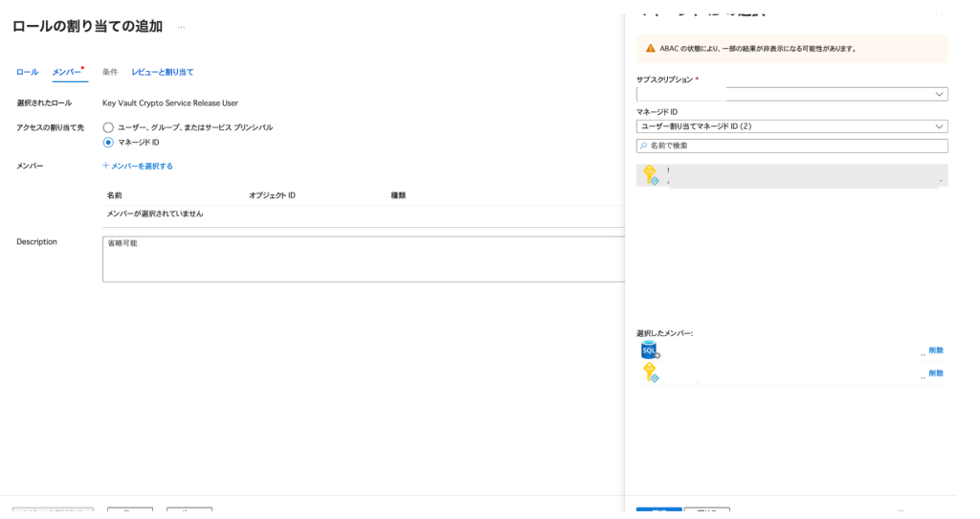Select the マネージド ID radio button
Image resolution: width=980 pixels, height=519 pixels.
108,143
